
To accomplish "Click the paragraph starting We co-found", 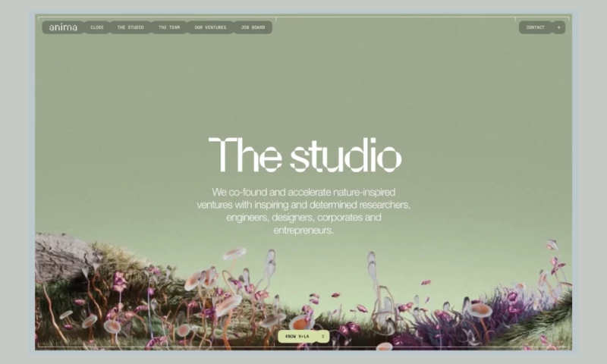I will tap(303, 211).
